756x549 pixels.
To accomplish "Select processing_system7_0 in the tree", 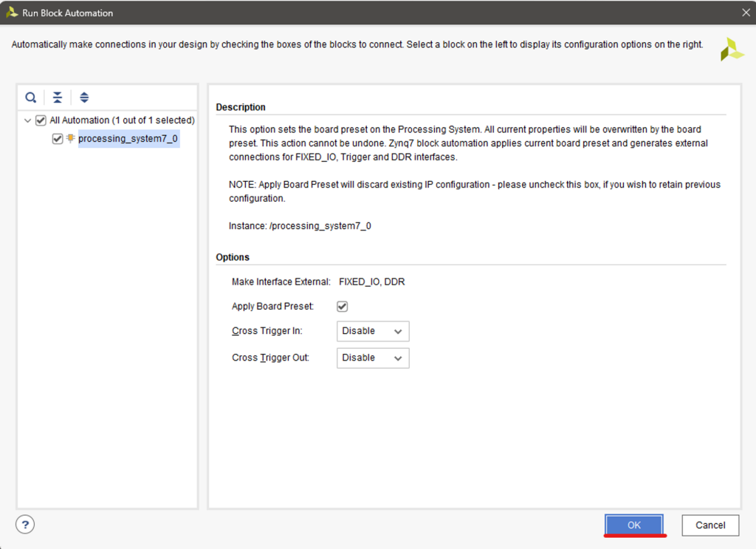I will click(x=128, y=139).
